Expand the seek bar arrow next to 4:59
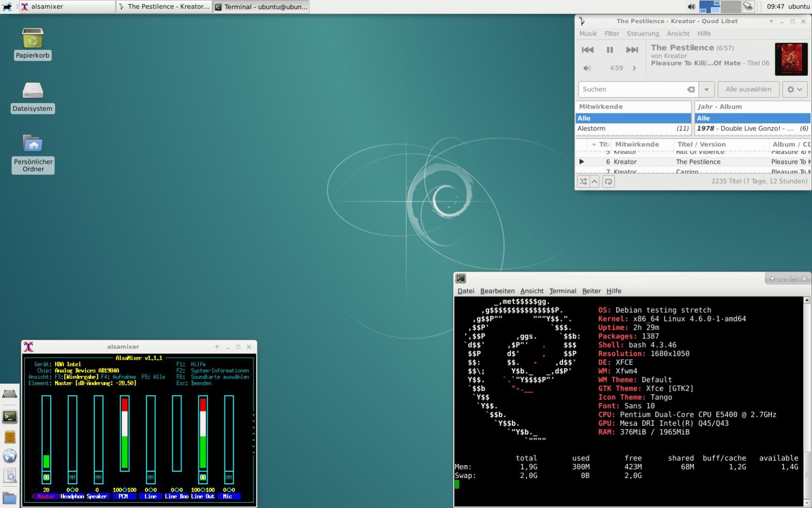The image size is (812, 508). click(634, 68)
